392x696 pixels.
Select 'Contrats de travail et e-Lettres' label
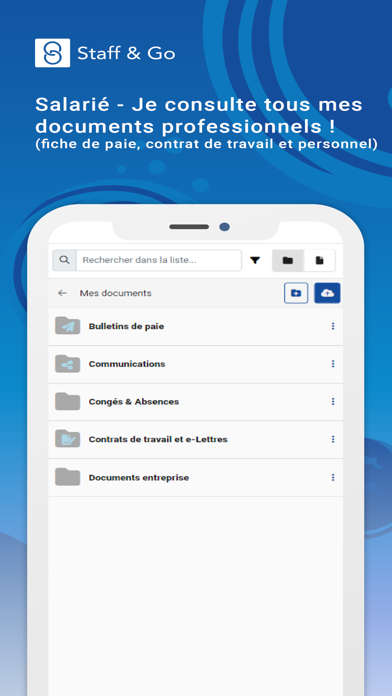[158, 439]
